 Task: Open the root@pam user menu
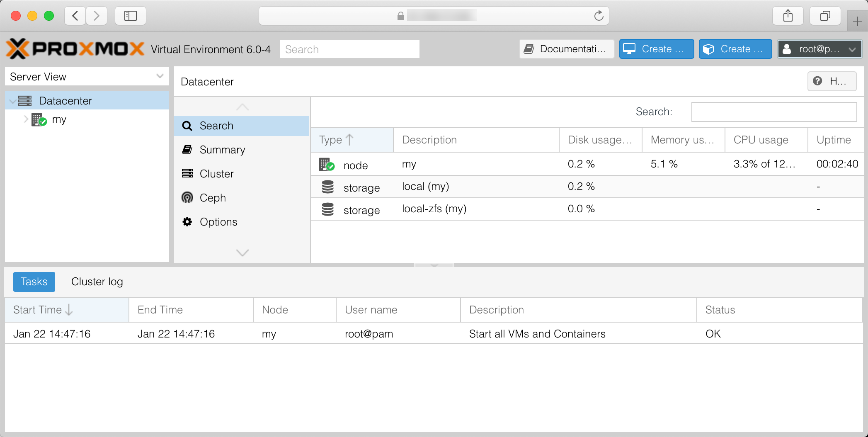819,49
